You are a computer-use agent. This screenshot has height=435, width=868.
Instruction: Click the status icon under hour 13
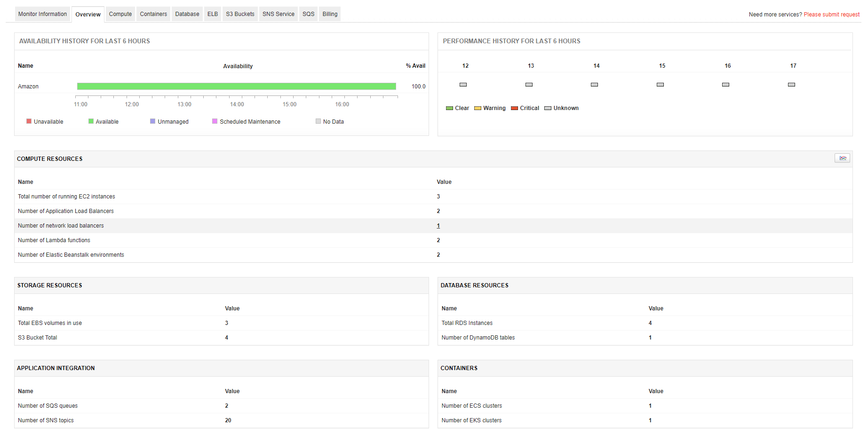(x=529, y=85)
